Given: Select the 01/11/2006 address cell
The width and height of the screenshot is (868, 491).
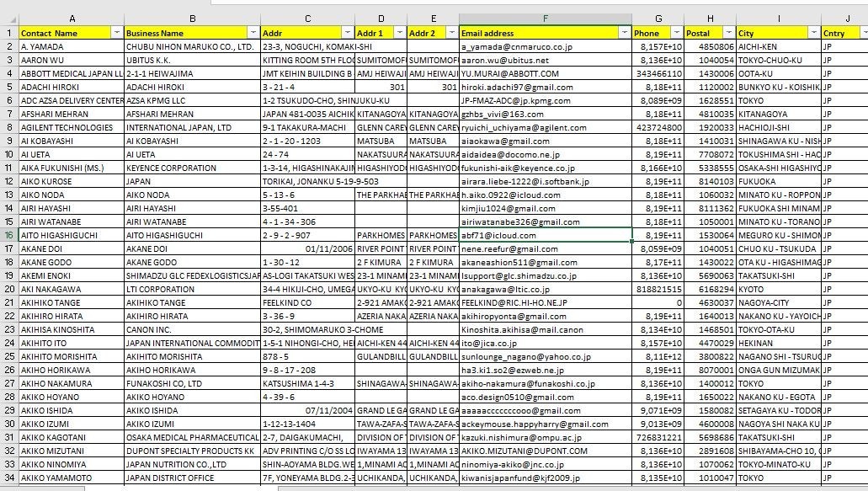Looking at the screenshot, I should (307, 248).
